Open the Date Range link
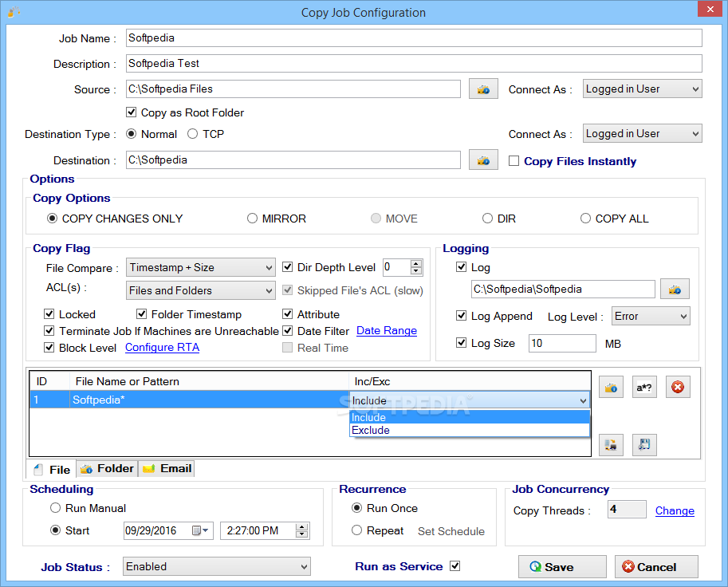 386,331
